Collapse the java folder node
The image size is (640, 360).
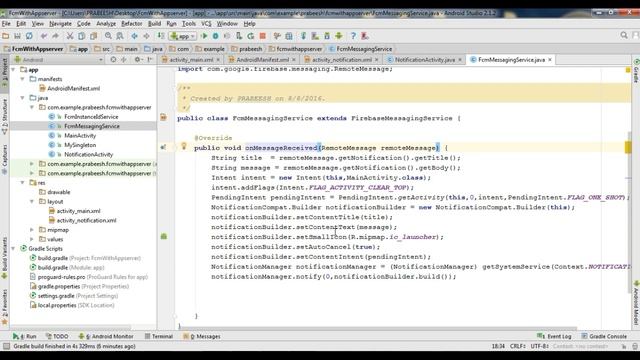22,98
